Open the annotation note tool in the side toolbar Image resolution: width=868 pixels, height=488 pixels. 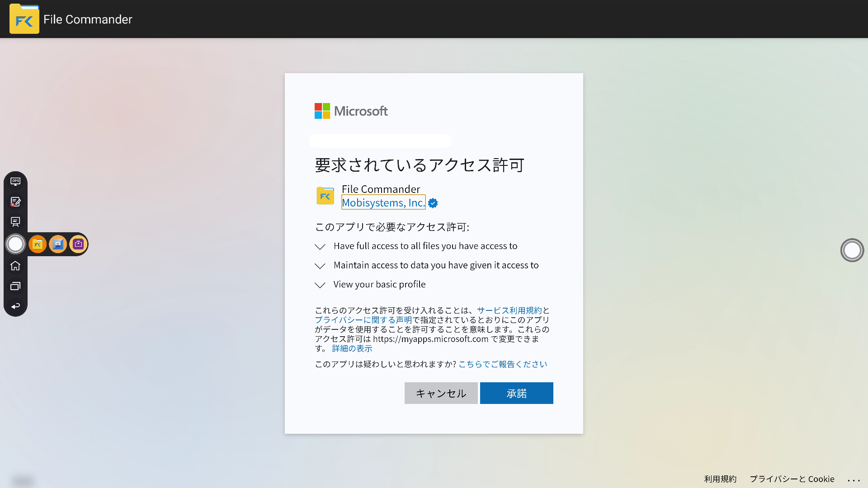coord(15,202)
